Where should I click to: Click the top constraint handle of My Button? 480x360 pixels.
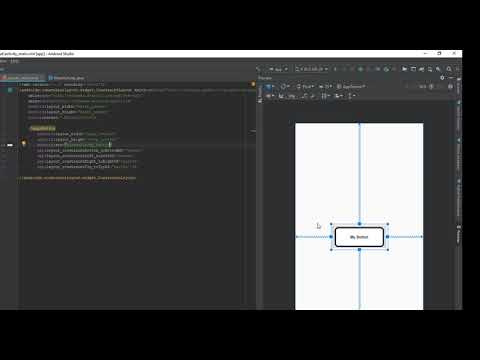coord(359,224)
